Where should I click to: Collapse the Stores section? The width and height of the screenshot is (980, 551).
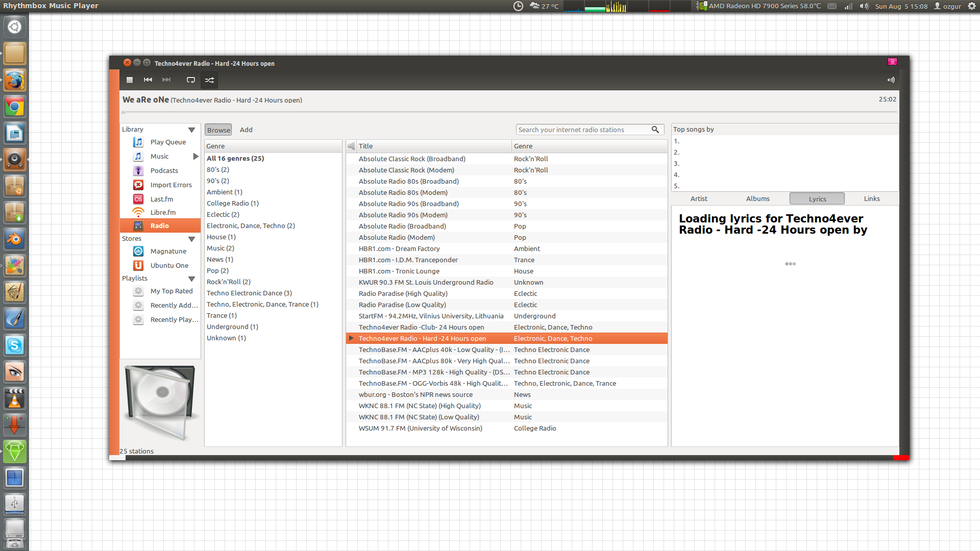pos(191,239)
